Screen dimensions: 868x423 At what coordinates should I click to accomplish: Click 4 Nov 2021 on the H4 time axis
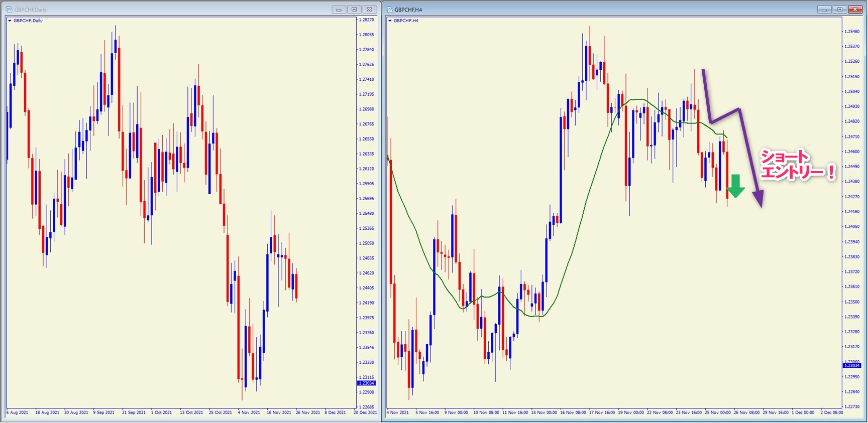point(397,412)
